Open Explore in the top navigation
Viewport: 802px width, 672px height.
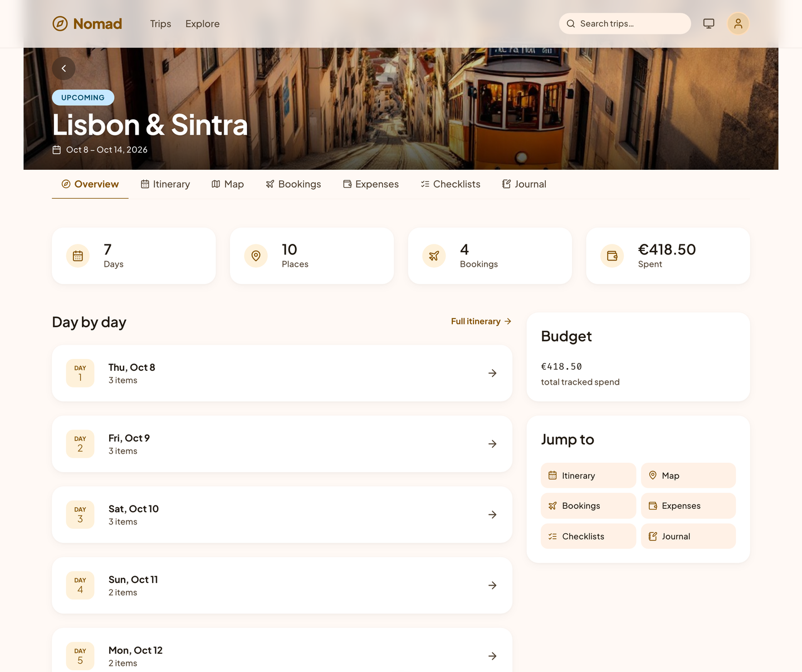(203, 24)
